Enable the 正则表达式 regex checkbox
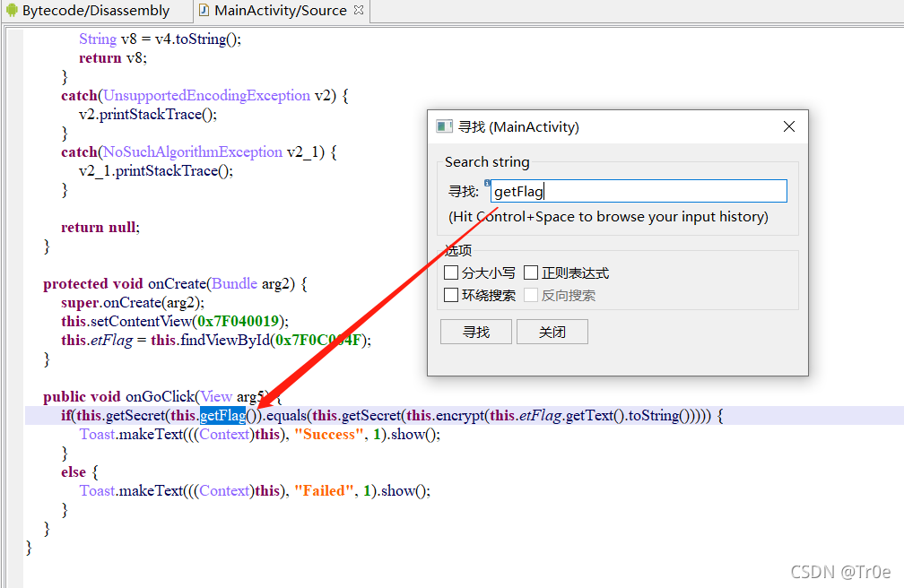 (531, 272)
